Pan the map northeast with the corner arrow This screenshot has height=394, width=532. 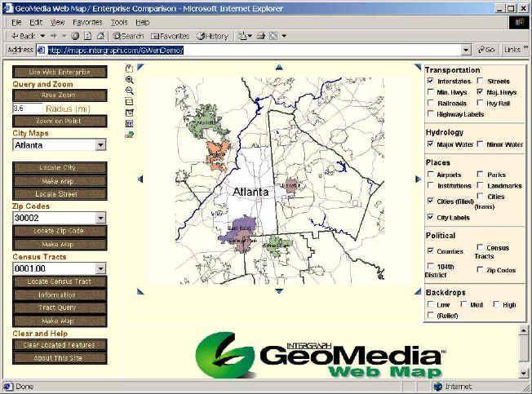(418, 67)
